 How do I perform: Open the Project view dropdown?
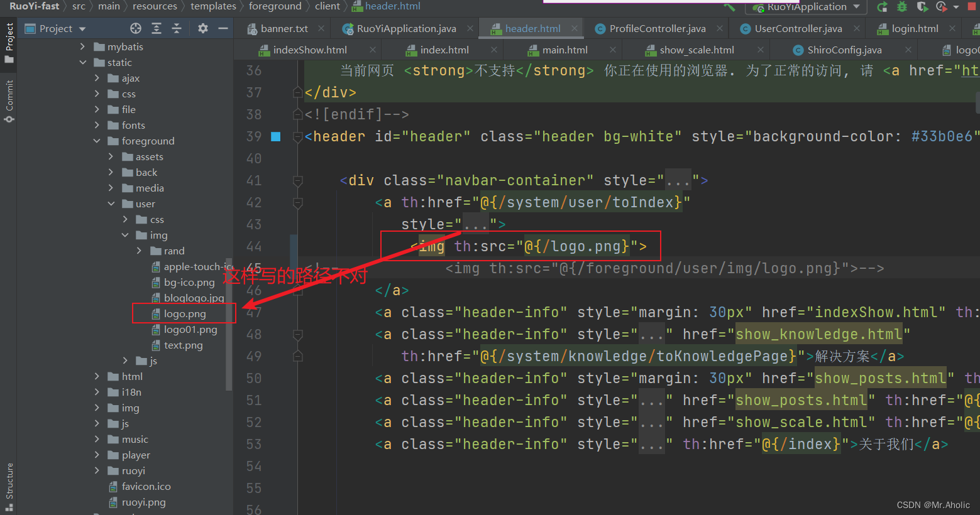click(x=82, y=29)
